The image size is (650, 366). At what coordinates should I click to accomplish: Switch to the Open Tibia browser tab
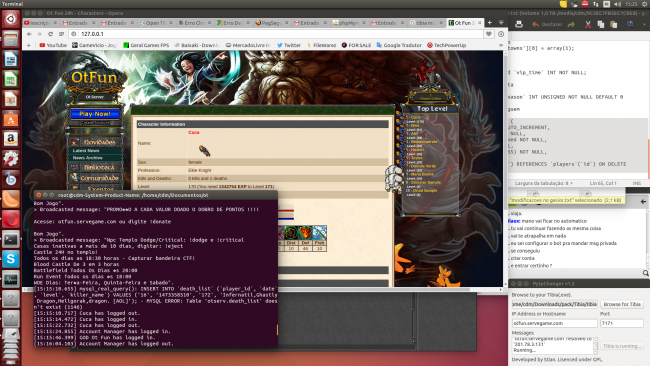155,23
